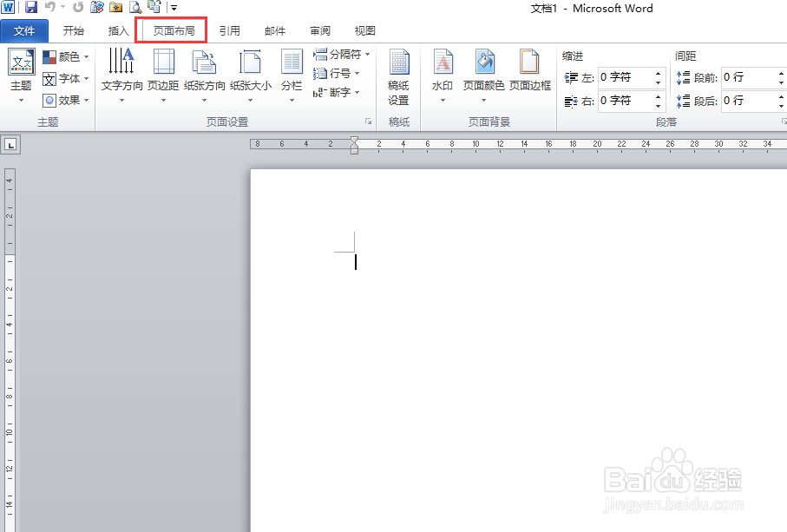Switch to the 开始 tab

pyautogui.click(x=73, y=31)
